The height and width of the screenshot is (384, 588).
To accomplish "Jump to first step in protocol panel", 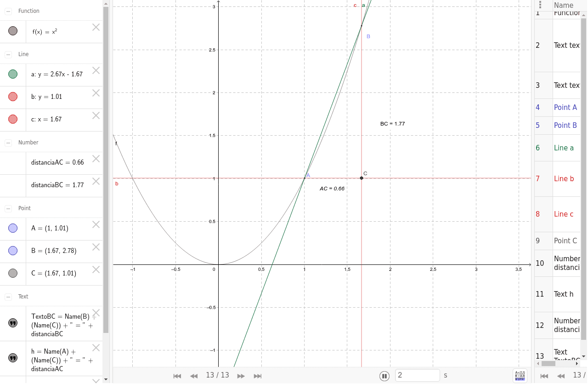I will [x=544, y=376].
